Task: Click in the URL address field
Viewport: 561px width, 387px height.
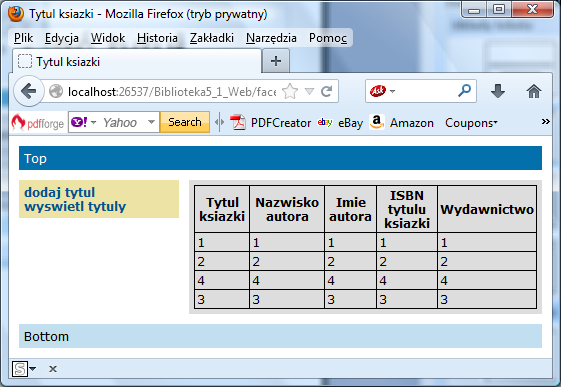Action: pos(172,92)
